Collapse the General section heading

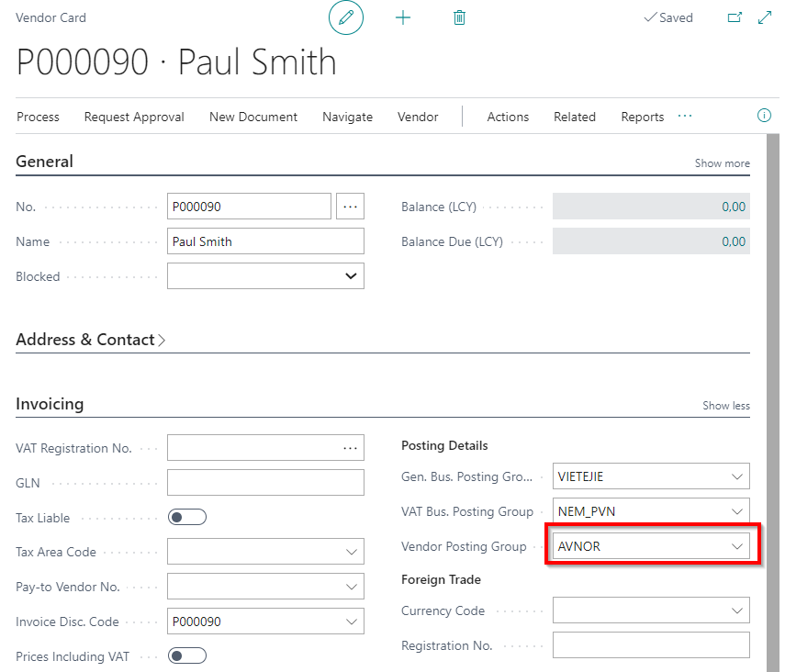[45, 162]
